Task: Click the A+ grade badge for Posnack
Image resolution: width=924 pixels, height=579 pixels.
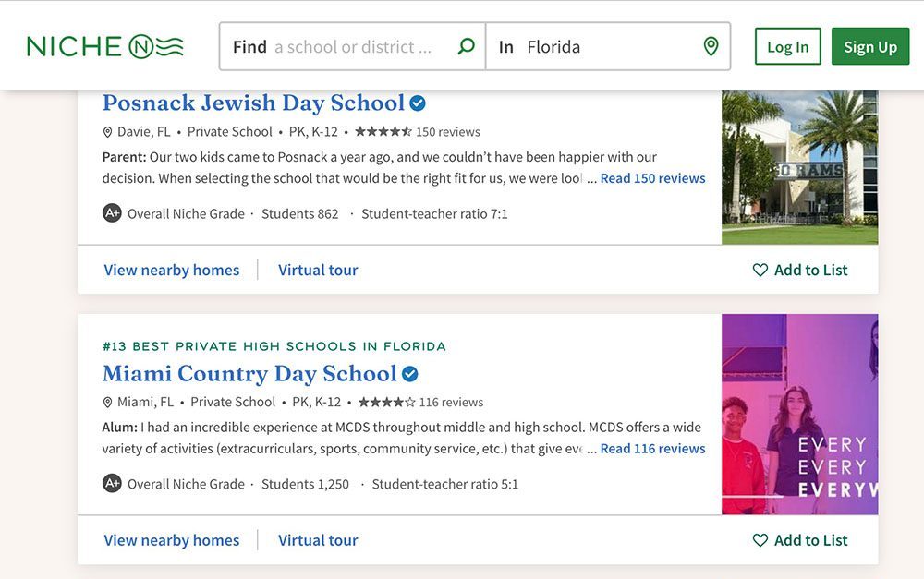Action: click(112, 213)
